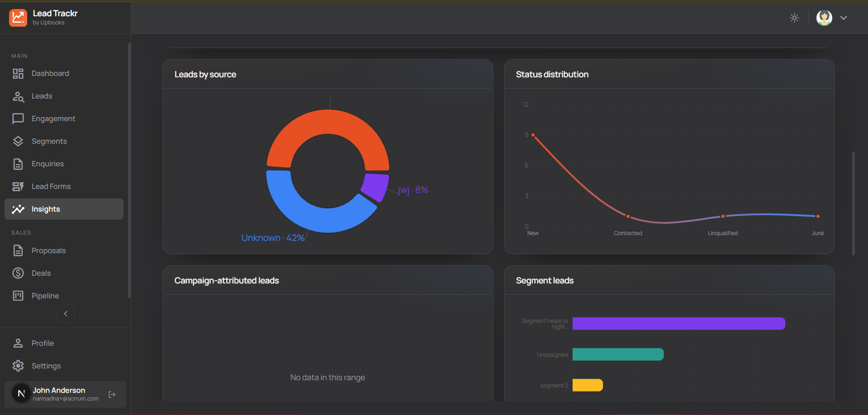Open the Deals dollar icon
868x415 pixels.
(18, 273)
